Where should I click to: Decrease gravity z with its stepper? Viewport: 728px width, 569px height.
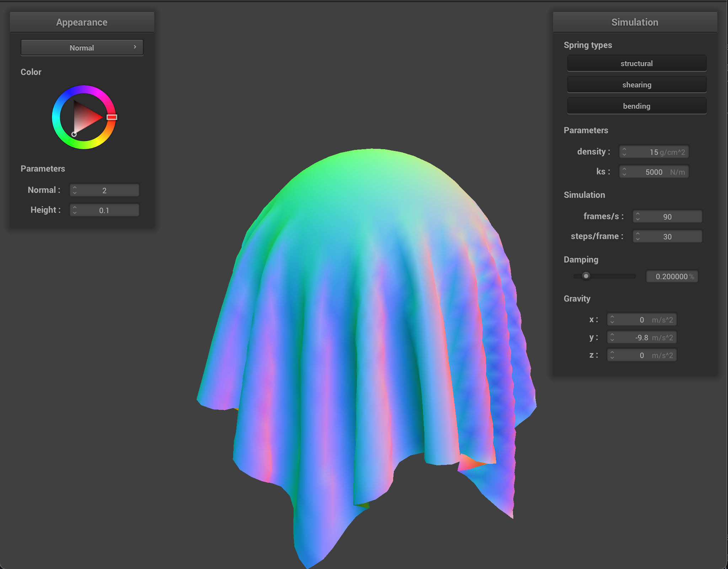point(612,357)
